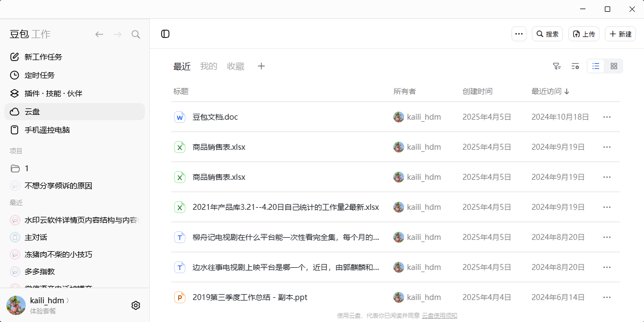The height and width of the screenshot is (322, 644).
Task: Open the 云盘使用须知 link
Action: [440, 316]
